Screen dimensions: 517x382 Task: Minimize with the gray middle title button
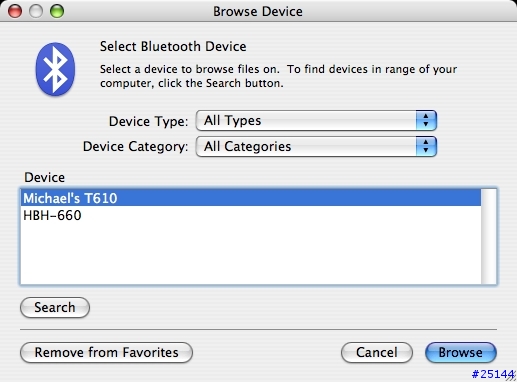click(36, 11)
